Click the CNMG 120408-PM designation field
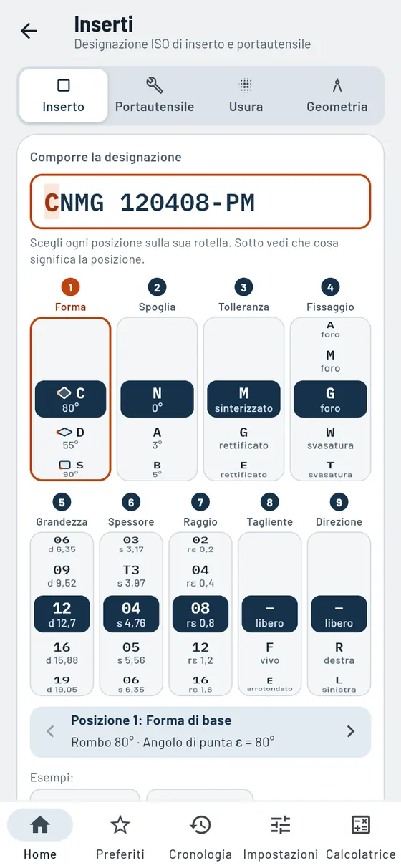 (200, 202)
